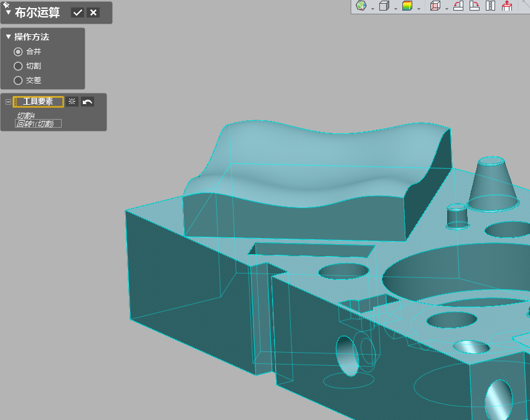Select the 回转1(切割) list entry
530x420 pixels.
pyautogui.click(x=38, y=124)
